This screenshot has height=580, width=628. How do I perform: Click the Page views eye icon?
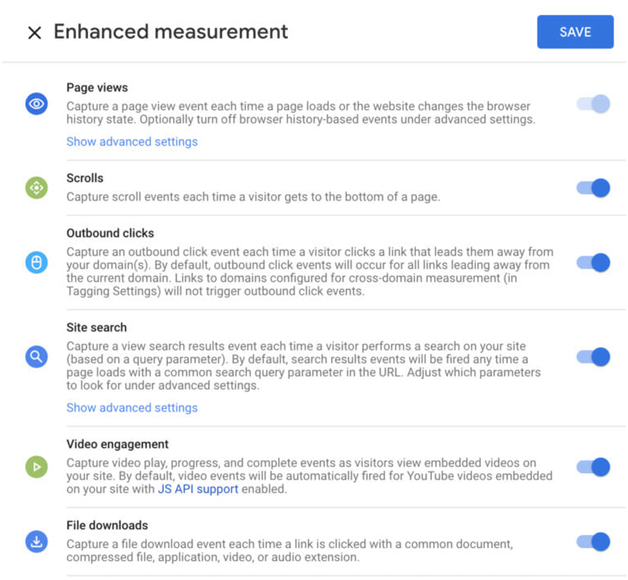[36, 104]
